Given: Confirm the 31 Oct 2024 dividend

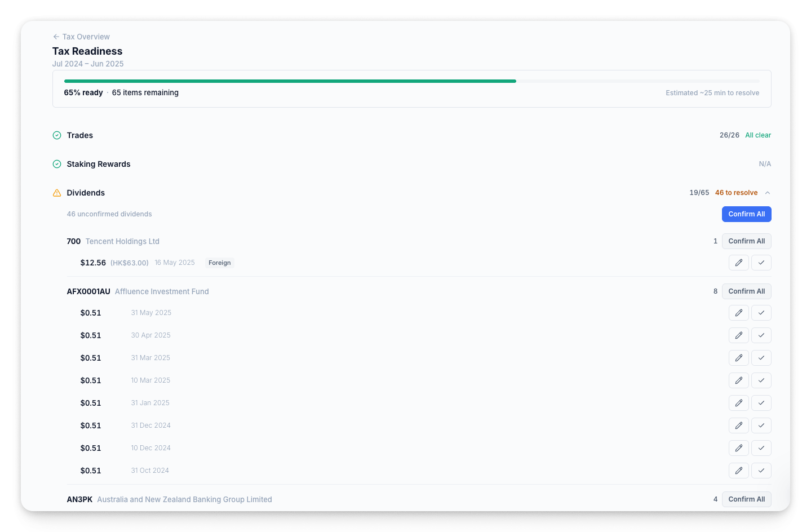Looking at the screenshot, I should click(761, 471).
